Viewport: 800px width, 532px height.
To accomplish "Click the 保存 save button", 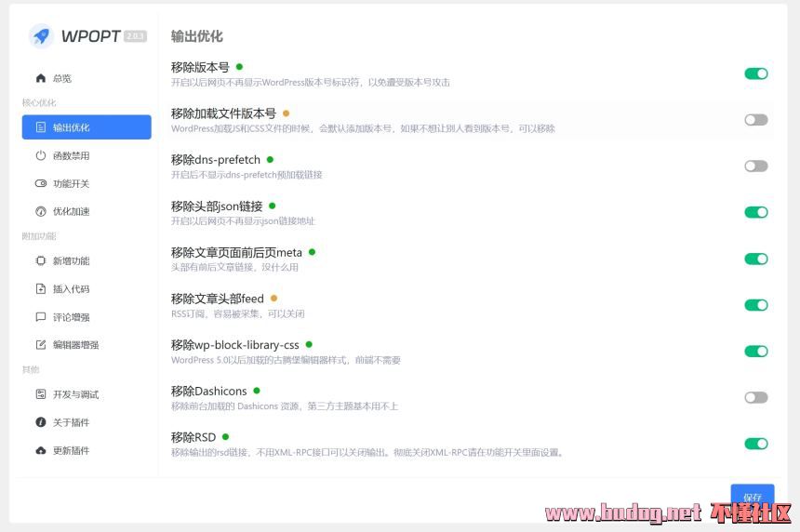I will [x=753, y=497].
